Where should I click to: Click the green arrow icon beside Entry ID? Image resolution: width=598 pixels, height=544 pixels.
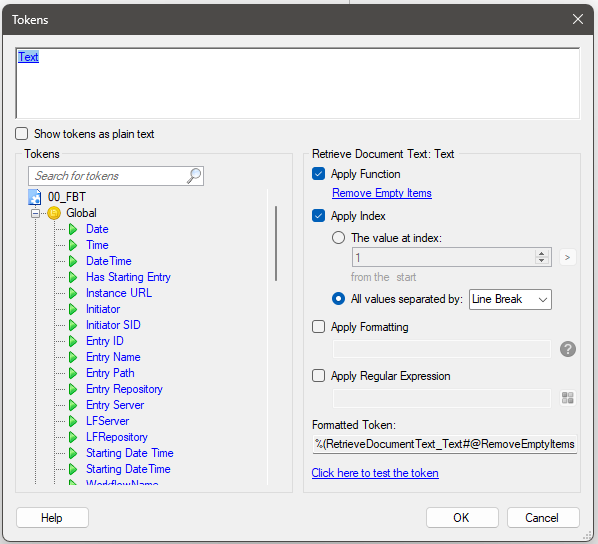(73, 341)
